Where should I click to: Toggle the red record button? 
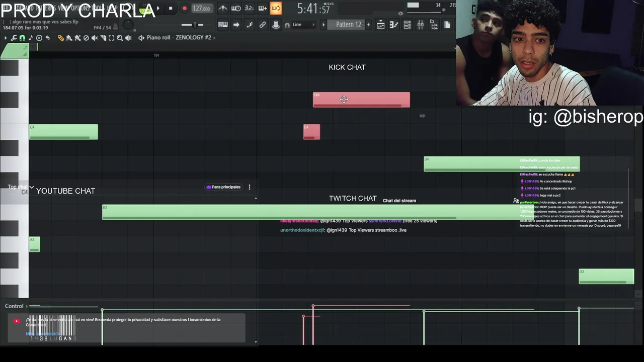click(185, 8)
